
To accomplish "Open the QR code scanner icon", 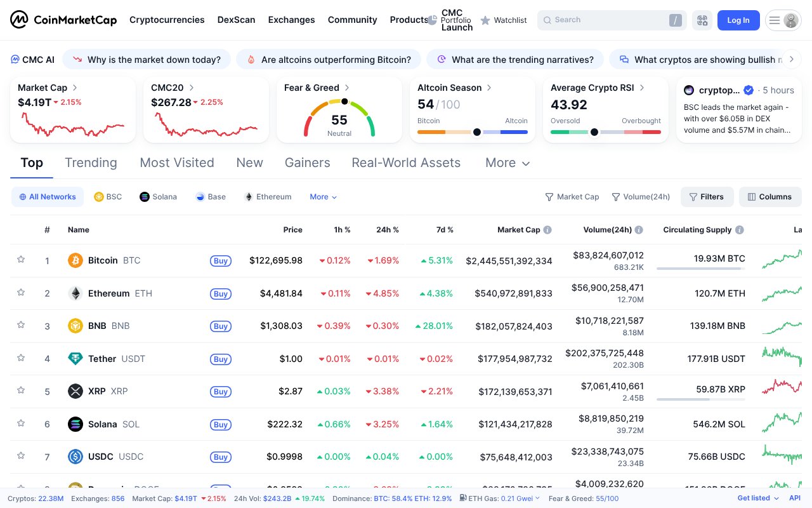I will click(x=702, y=20).
